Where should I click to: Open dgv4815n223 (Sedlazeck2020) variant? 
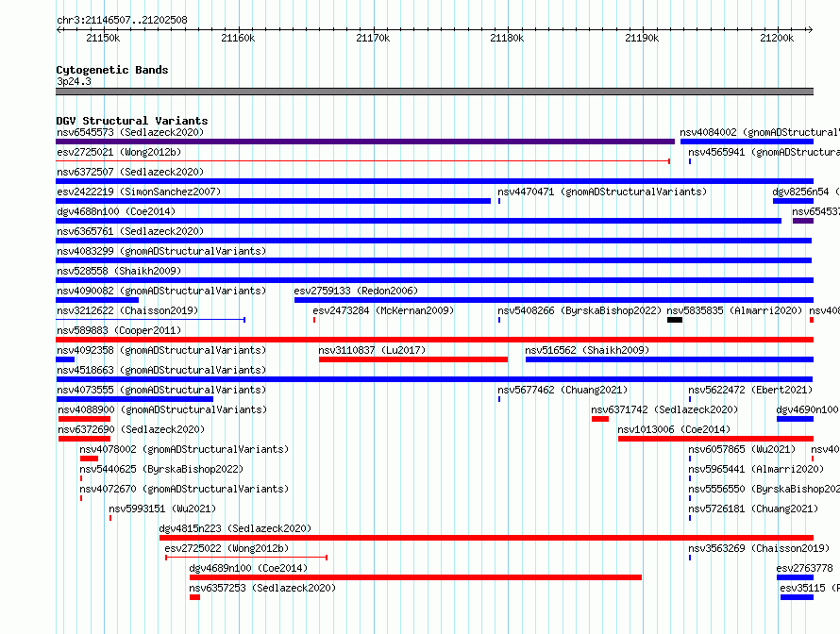(235, 528)
